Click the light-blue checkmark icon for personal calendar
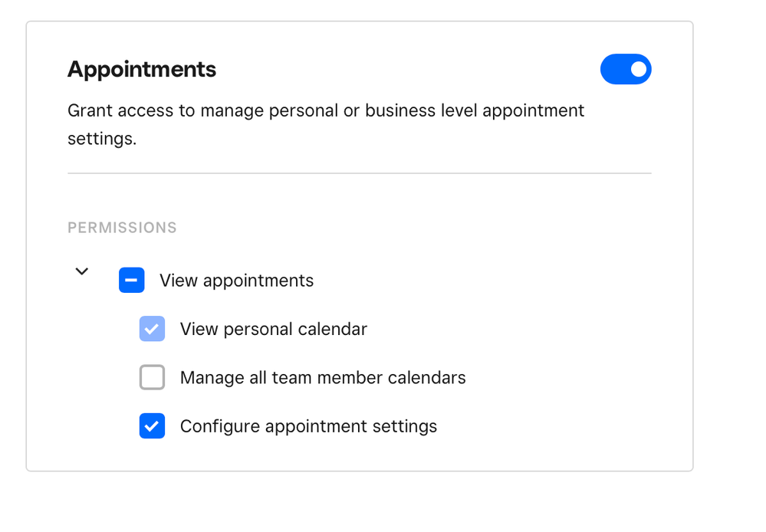Image resolution: width=766 pixels, height=532 pixels. tap(152, 329)
